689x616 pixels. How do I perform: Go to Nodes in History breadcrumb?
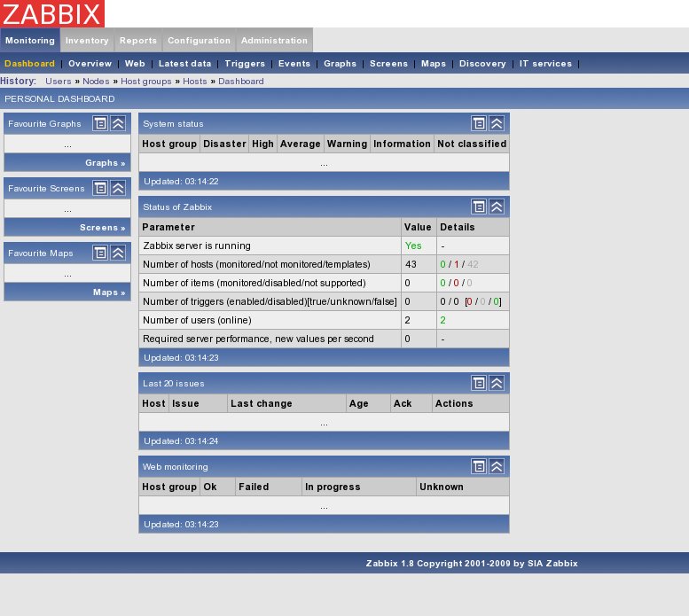96,82
